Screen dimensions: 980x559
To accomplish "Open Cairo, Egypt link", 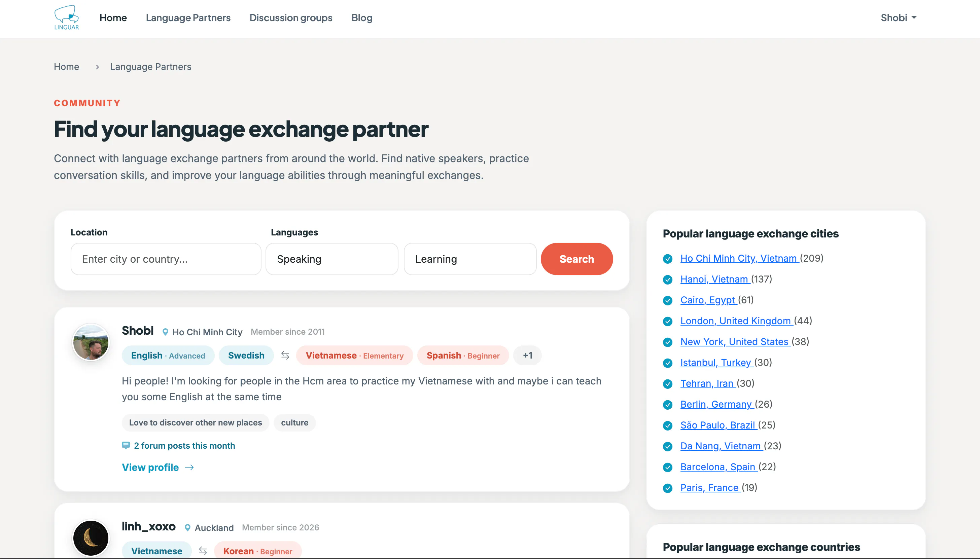I will (708, 300).
